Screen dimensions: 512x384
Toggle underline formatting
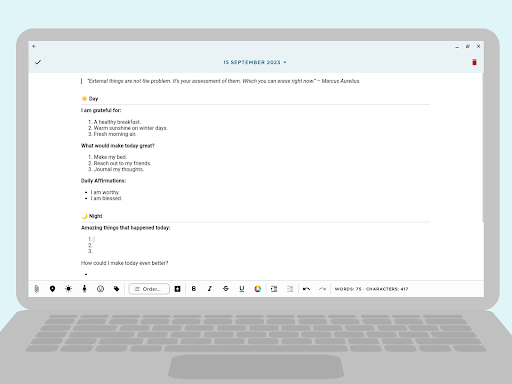242,289
